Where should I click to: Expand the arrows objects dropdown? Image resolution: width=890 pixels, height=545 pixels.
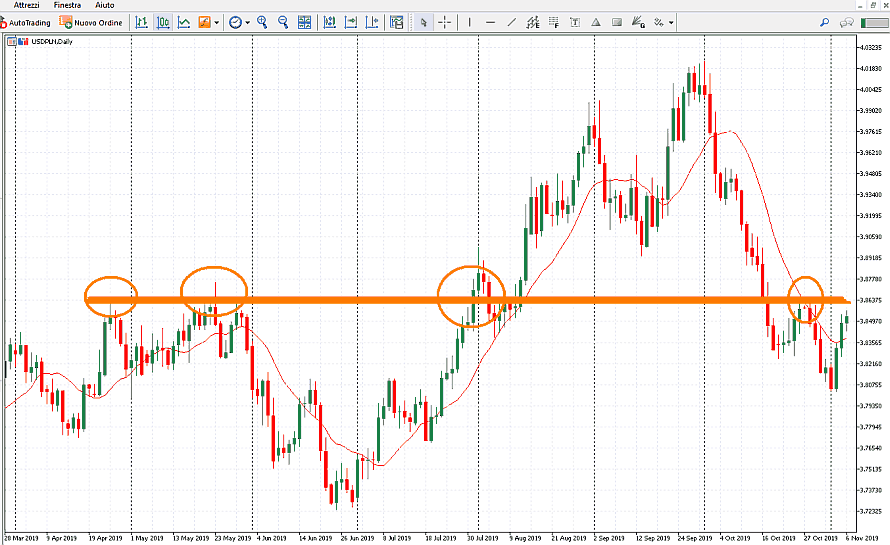671,21
